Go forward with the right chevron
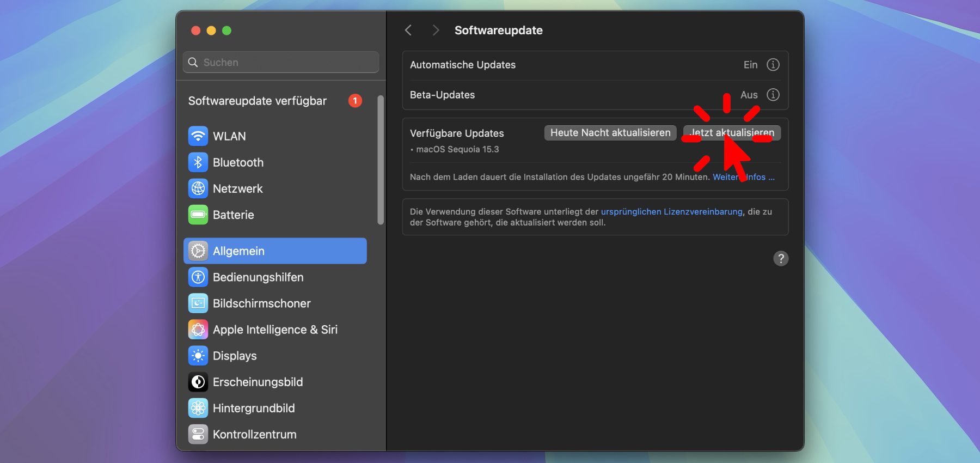 [435, 31]
